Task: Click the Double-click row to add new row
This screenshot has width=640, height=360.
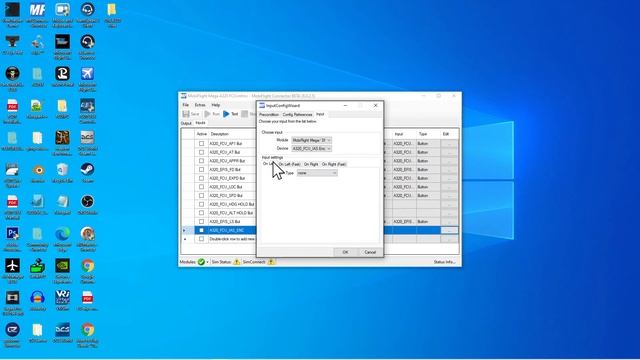Action: [x=232, y=239]
